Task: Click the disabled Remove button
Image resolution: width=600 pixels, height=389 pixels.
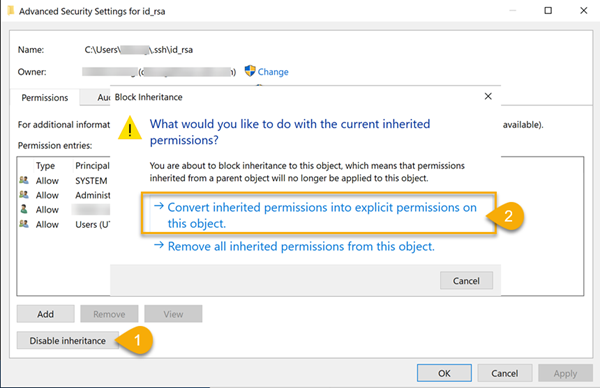Action: [x=109, y=314]
